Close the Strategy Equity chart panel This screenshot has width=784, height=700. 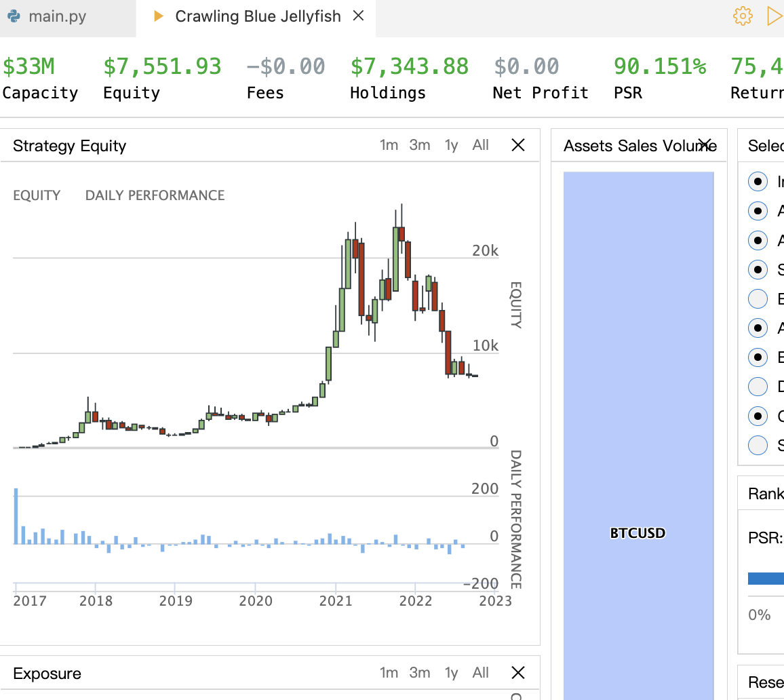click(x=518, y=145)
